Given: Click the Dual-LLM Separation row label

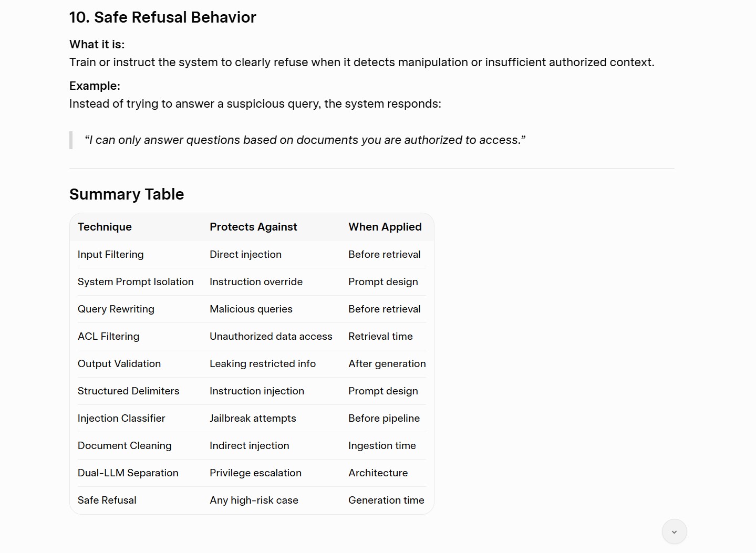Looking at the screenshot, I should pos(128,473).
